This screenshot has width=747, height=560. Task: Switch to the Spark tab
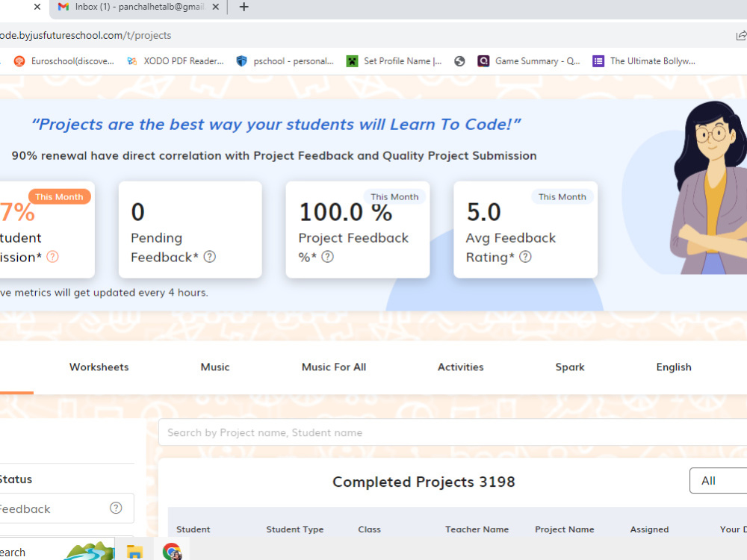point(570,367)
